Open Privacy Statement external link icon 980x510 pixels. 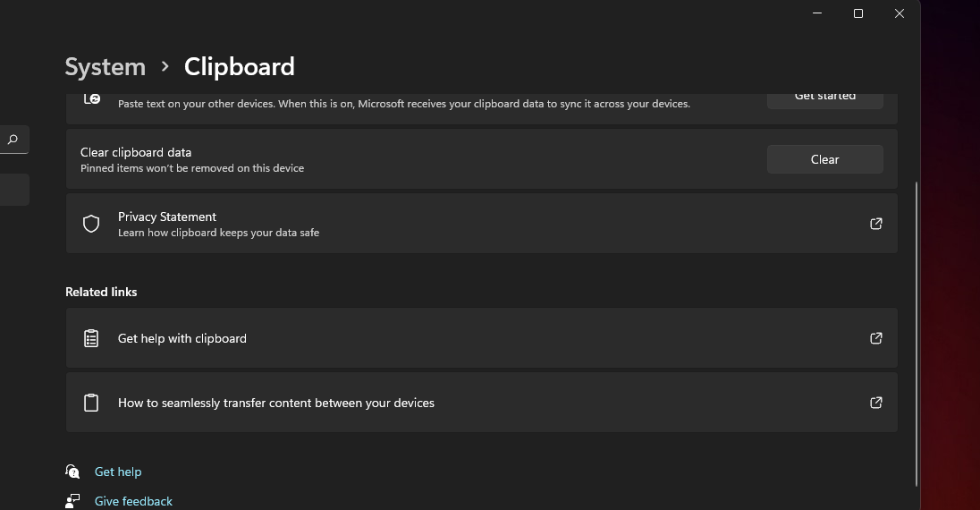[876, 224]
